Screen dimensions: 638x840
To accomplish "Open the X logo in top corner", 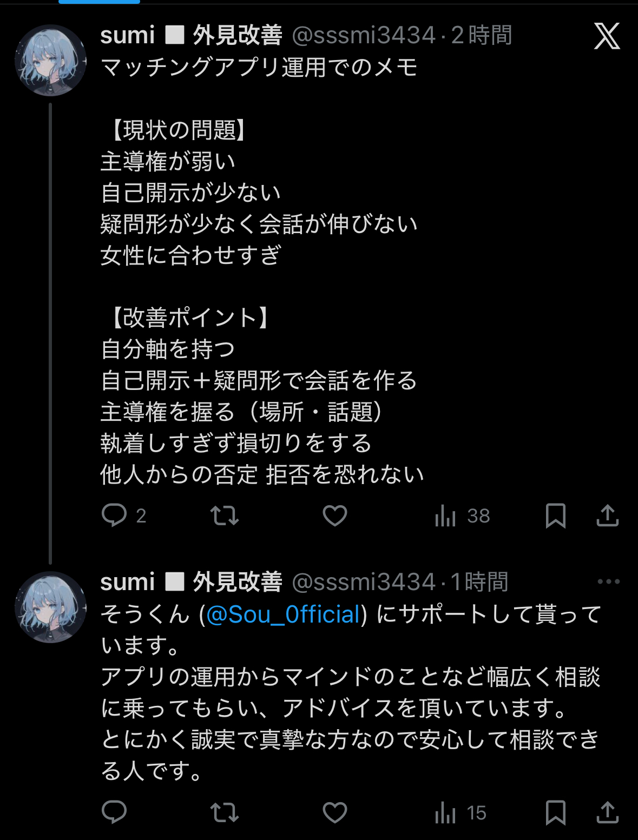I will pos(607,36).
